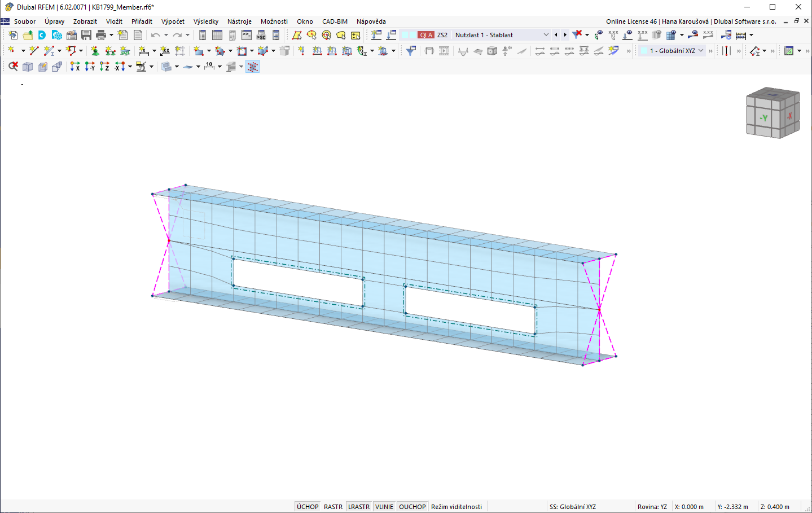Click the Rovina: YZ work plane indicator

(x=652, y=507)
